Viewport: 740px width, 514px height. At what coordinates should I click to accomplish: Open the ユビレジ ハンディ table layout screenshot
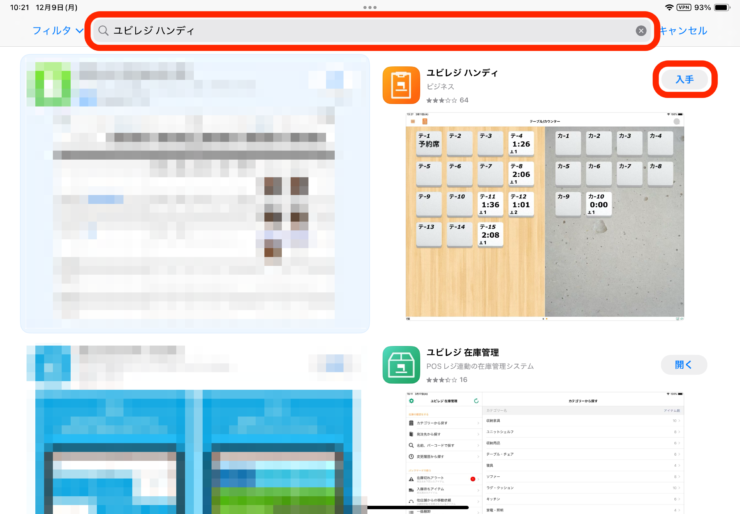pos(545,217)
